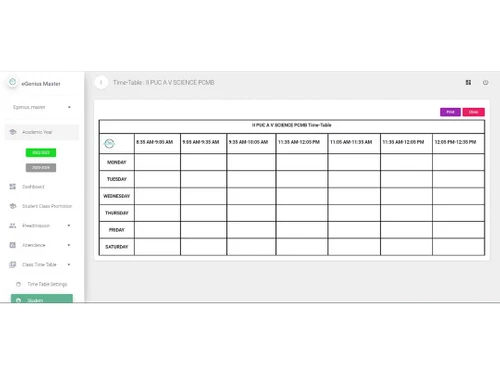Click the 8:35 AM-9:05 AM column header
The height and width of the screenshot is (375, 500).
click(x=157, y=143)
